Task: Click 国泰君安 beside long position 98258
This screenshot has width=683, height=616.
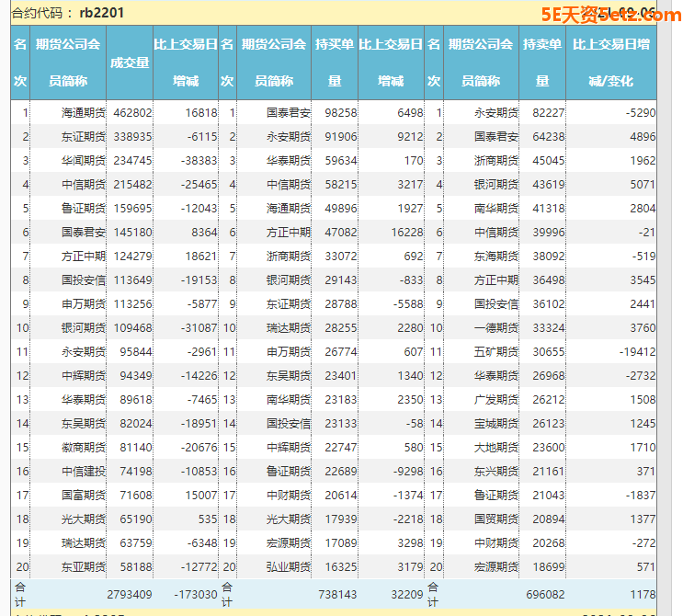Action: click(289, 113)
